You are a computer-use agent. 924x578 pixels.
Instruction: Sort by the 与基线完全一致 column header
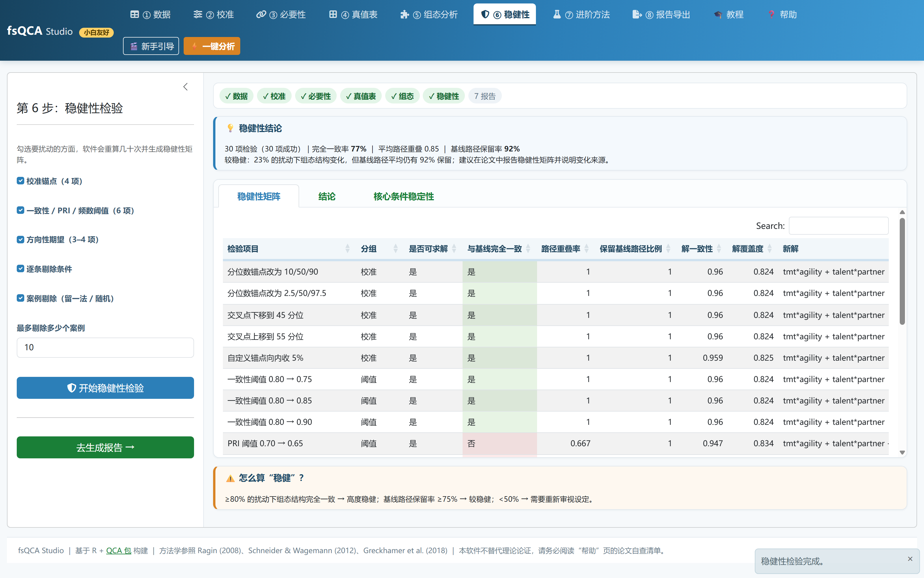[500, 249]
